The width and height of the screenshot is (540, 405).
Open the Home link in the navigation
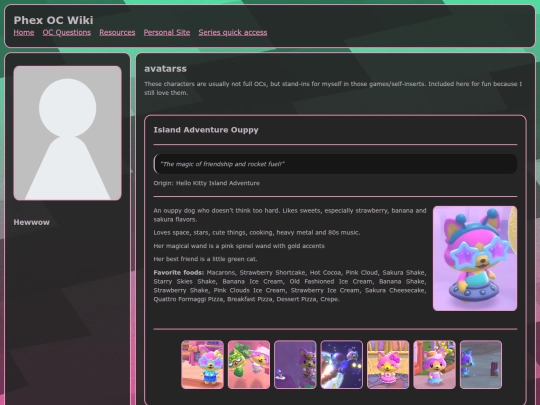point(24,32)
